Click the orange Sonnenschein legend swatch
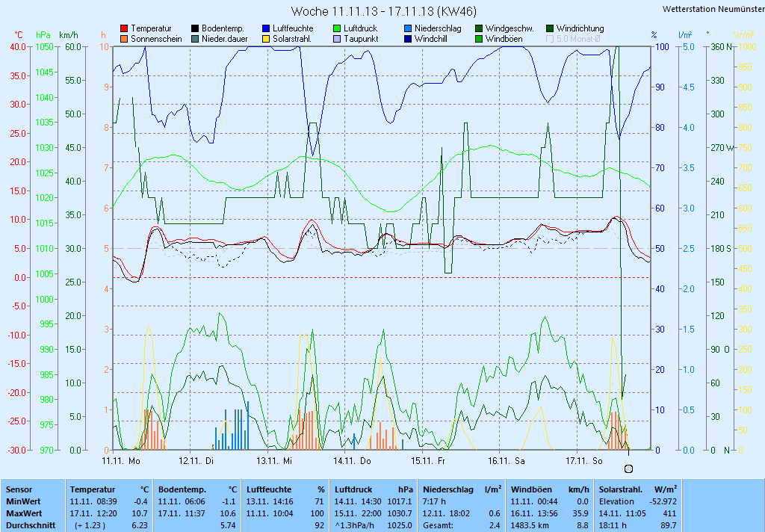The height and width of the screenshot is (532, 765). coord(124,39)
